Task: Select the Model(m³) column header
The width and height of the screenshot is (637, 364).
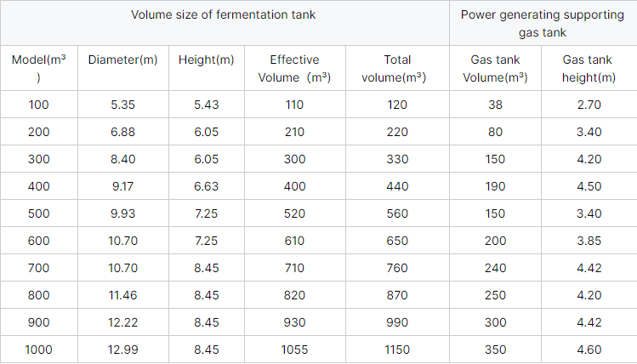Action: coord(38,68)
